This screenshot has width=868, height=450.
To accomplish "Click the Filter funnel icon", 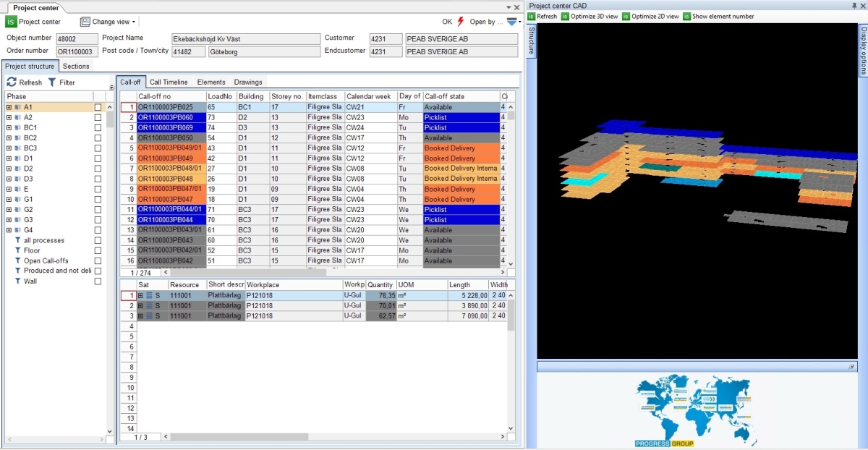I will click(x=52, y=82).
